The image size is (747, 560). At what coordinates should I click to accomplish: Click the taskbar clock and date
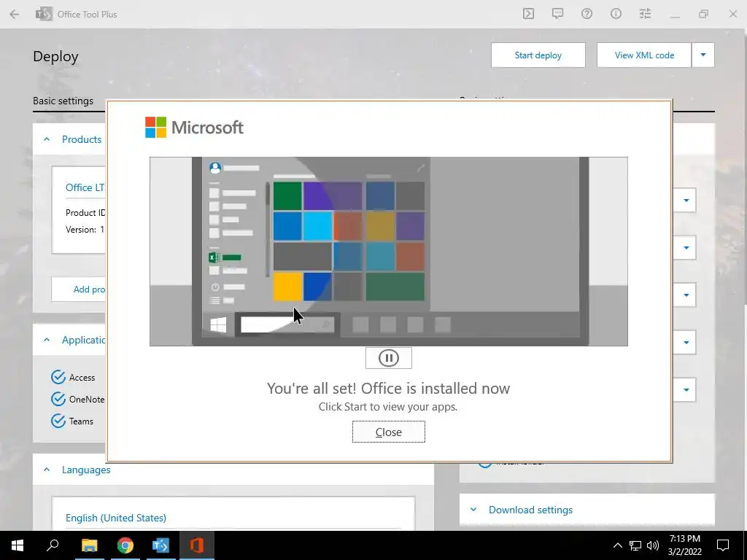(x=684, y=545)
